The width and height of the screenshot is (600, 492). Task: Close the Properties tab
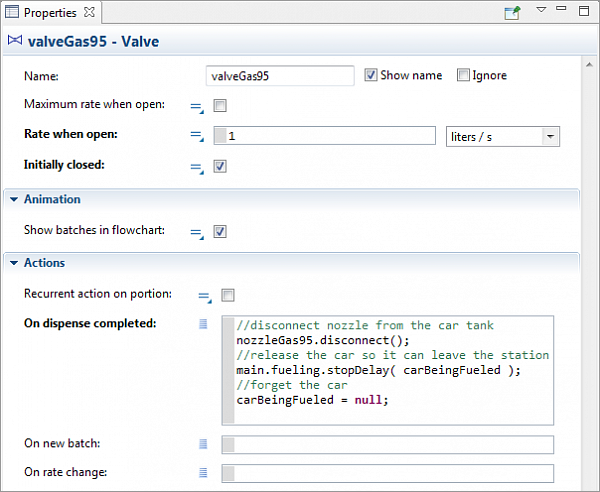(88, 12)
